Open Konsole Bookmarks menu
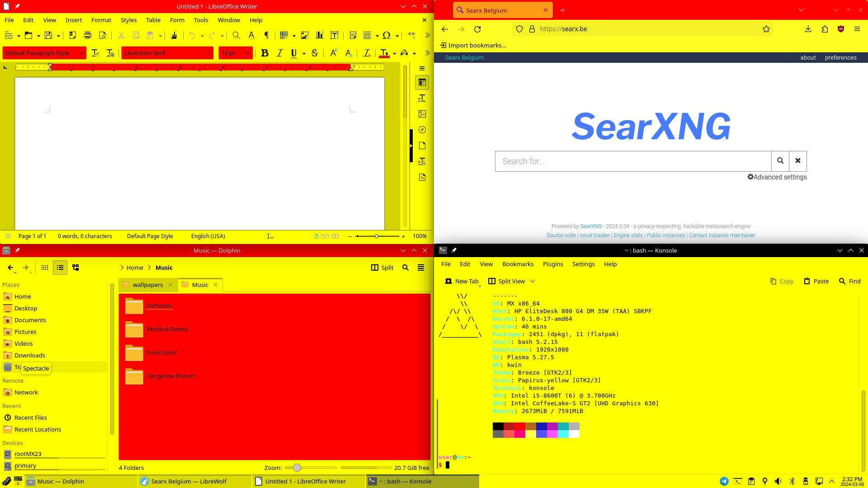 518,264
